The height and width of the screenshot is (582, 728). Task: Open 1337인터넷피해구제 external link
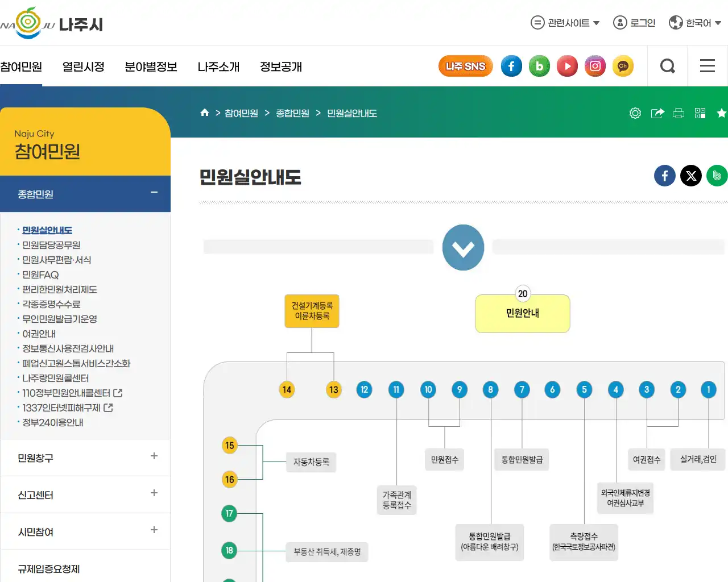(67, 408)
